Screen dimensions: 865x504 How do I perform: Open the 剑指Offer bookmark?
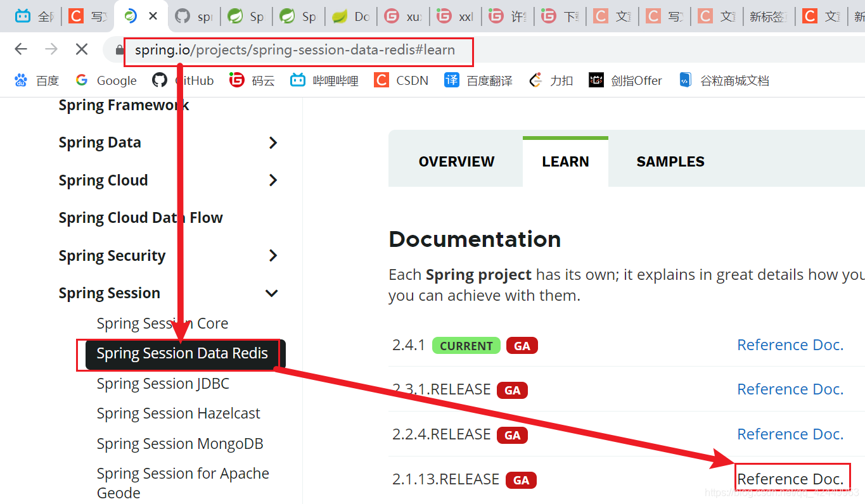click(x=625, y=80)
